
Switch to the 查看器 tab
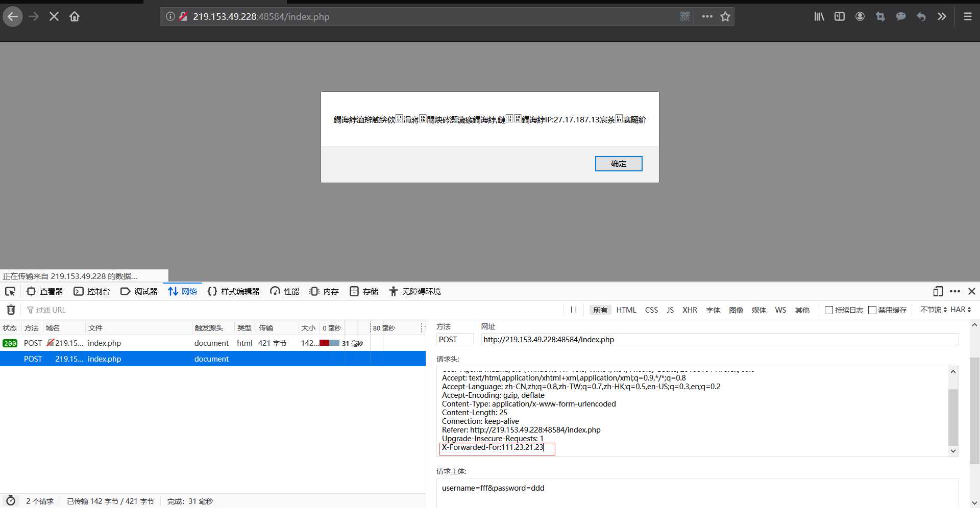point(45,291)
